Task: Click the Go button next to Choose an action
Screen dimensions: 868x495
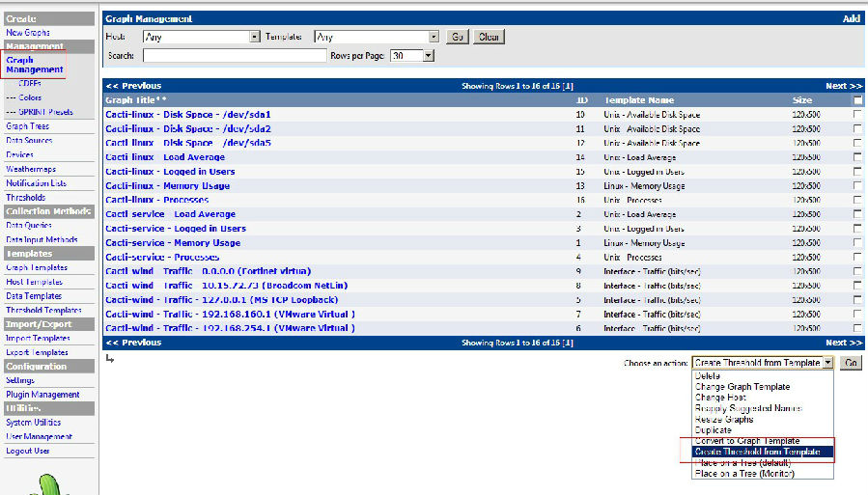Action: [851, 363]
